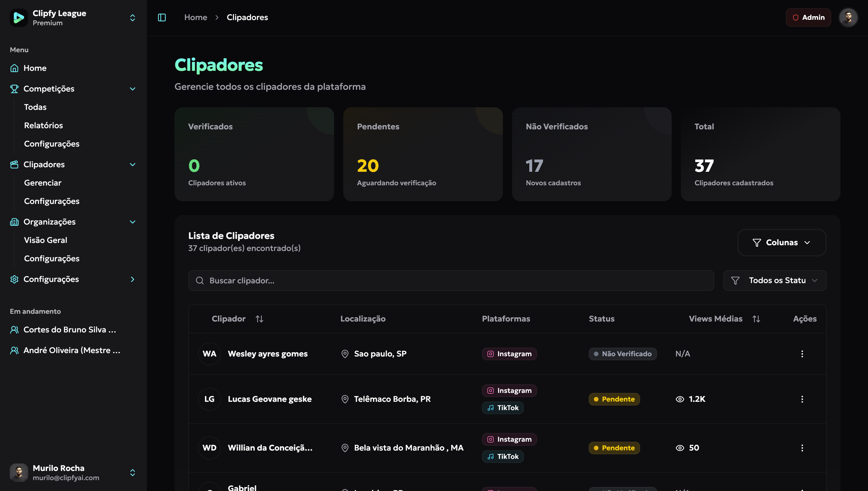Open the Clipfy League workspace switcher

tap(132, 17)
